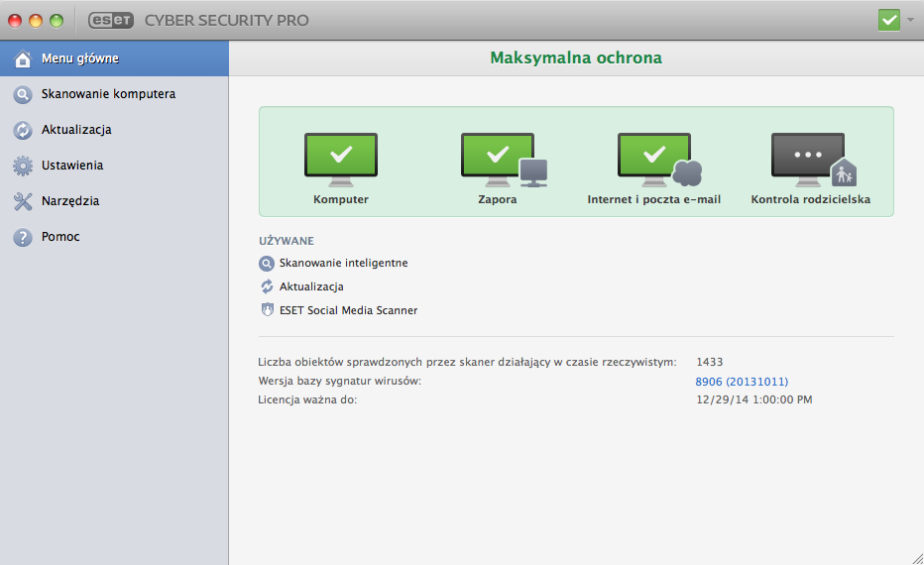Screen dimensions: 924x565
Task: Click the window resize grip corner
Action: click(x=917, y=558)
